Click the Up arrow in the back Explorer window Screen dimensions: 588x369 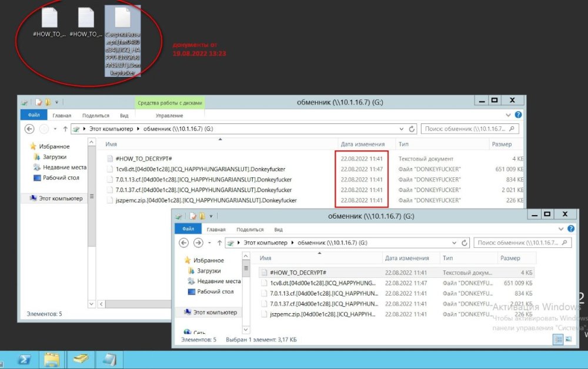pyautogui.click(x=65, y=129)
